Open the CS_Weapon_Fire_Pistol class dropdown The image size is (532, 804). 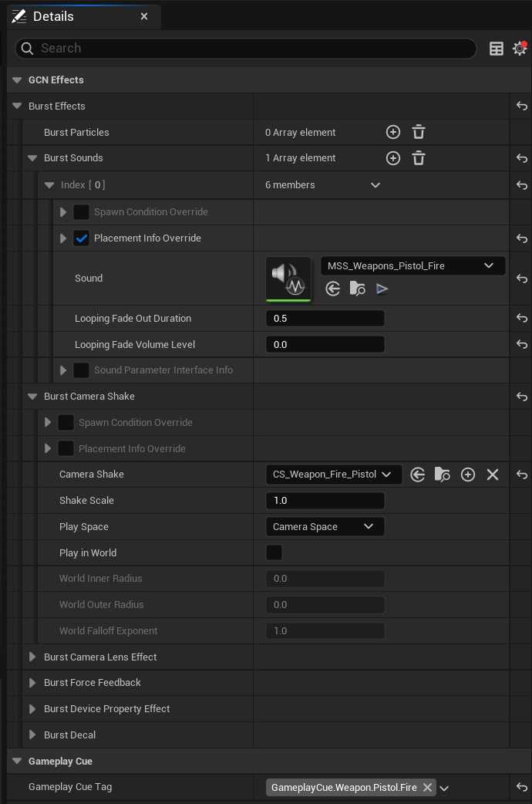coord(332,475)
